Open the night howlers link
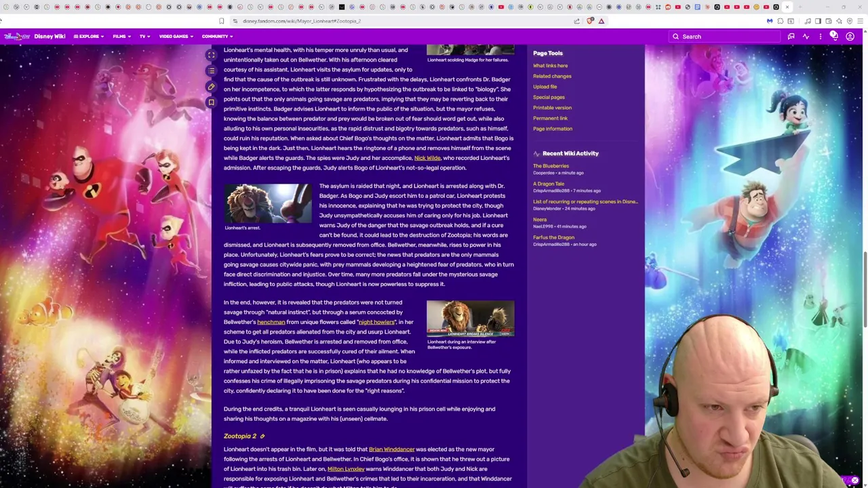 pyautogui.click(x=376, y=322)
